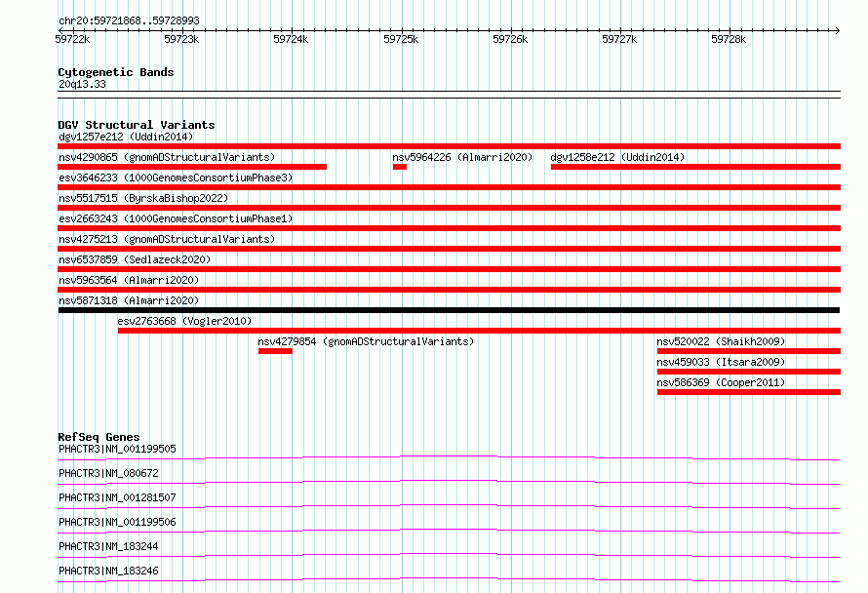The height and width of the screenshot is (593, 868).
Task: Open the nsv5963564 (Almarri2020) variant
Action: point(129,280)
